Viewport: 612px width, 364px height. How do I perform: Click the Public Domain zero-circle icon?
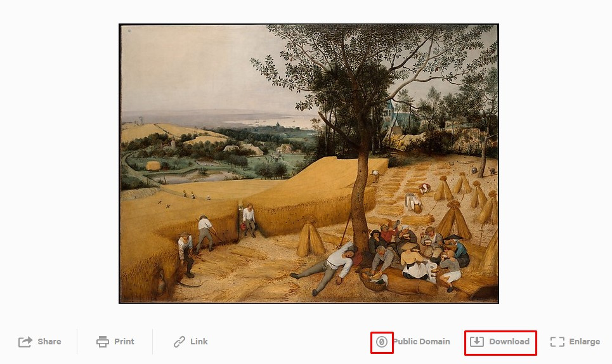tap(382, 342)
